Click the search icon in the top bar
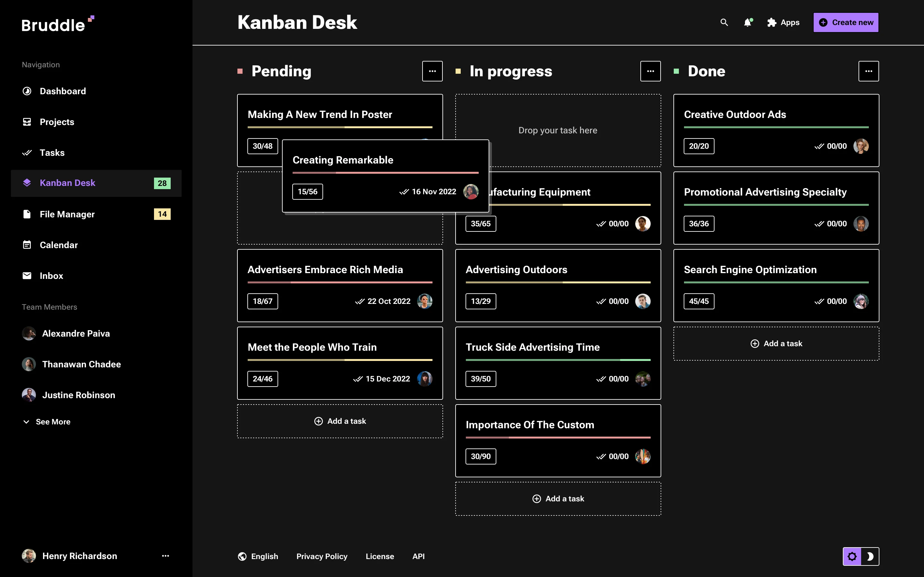The height and width of the screenshot is (577, 924). (x=724, y=22)
